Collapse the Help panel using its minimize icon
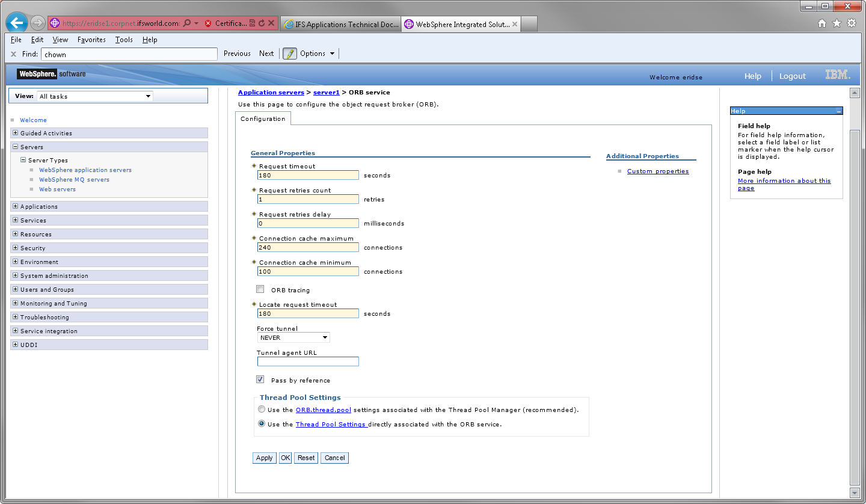866x504 pixels. (838, 111)
